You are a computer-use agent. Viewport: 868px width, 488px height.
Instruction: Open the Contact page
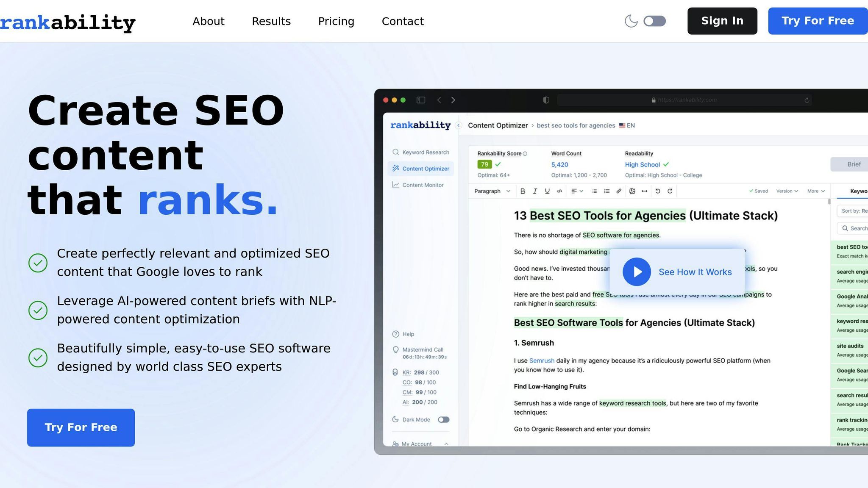coord(403,21)
